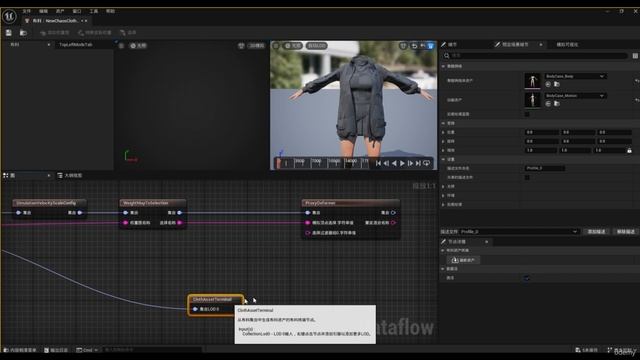Screen dimensions: 640x360
Task: Open the 2D viewport hamburger options menu
Action: coord(121,46)
